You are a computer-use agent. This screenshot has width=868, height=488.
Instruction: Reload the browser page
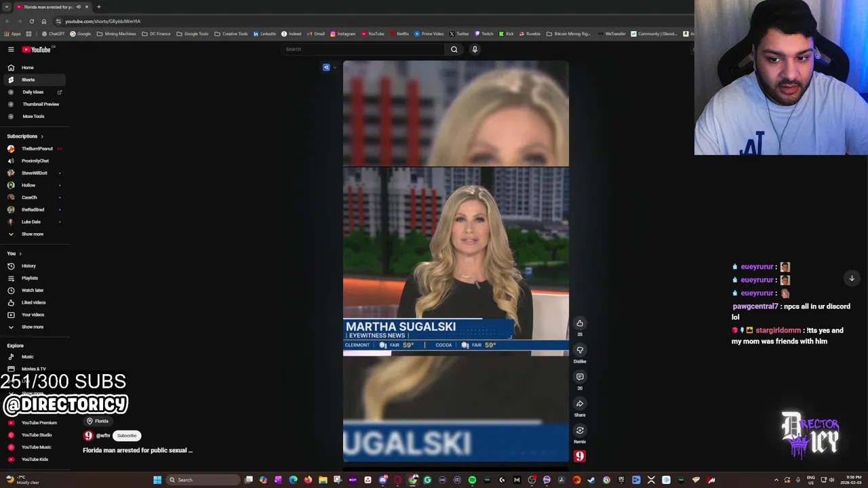31,21
